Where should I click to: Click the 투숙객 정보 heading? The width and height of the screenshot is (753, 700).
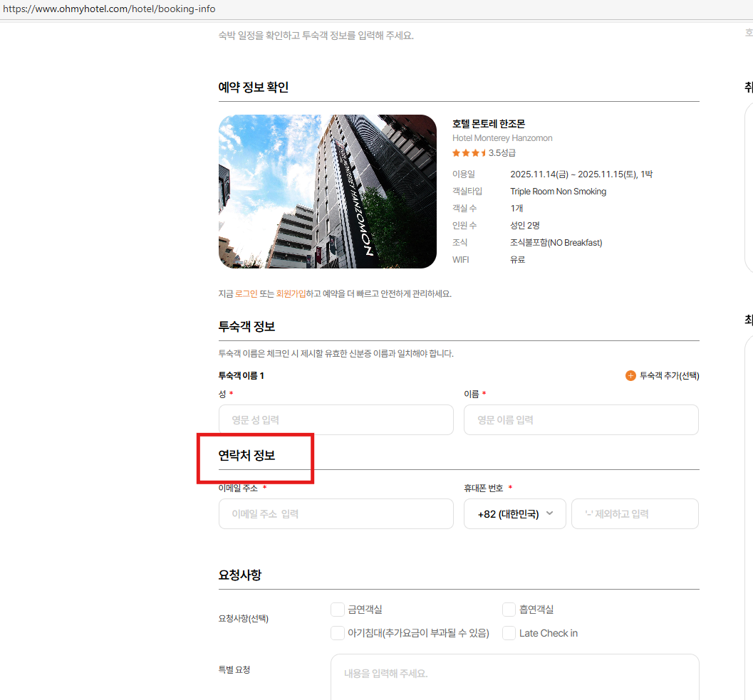coord(246,326)
